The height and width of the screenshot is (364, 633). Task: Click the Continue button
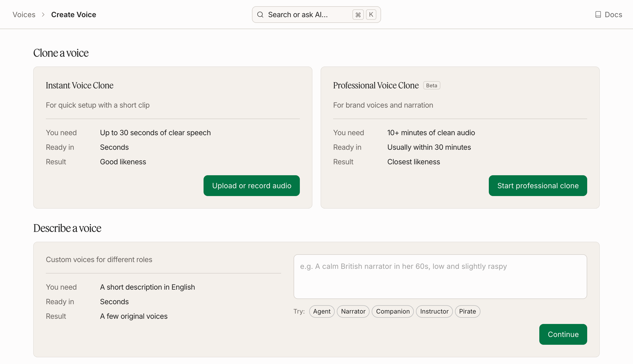click(563, 334)
